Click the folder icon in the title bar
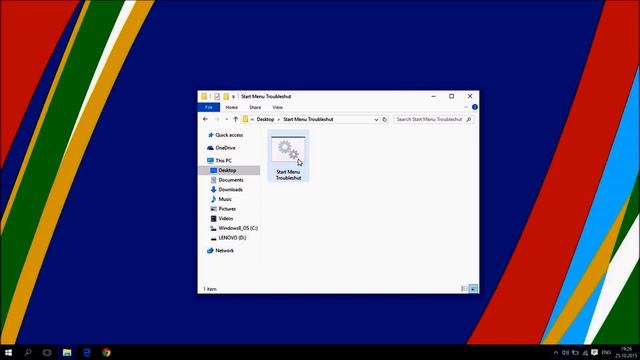Screen dimensions: 640x360 tap(204, 96)
